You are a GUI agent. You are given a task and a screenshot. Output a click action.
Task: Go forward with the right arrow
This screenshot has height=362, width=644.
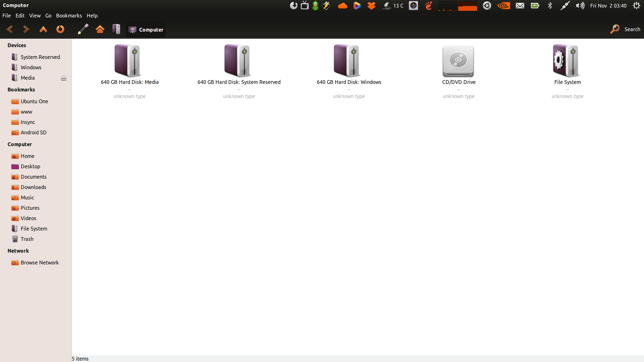tap(26, 29)
